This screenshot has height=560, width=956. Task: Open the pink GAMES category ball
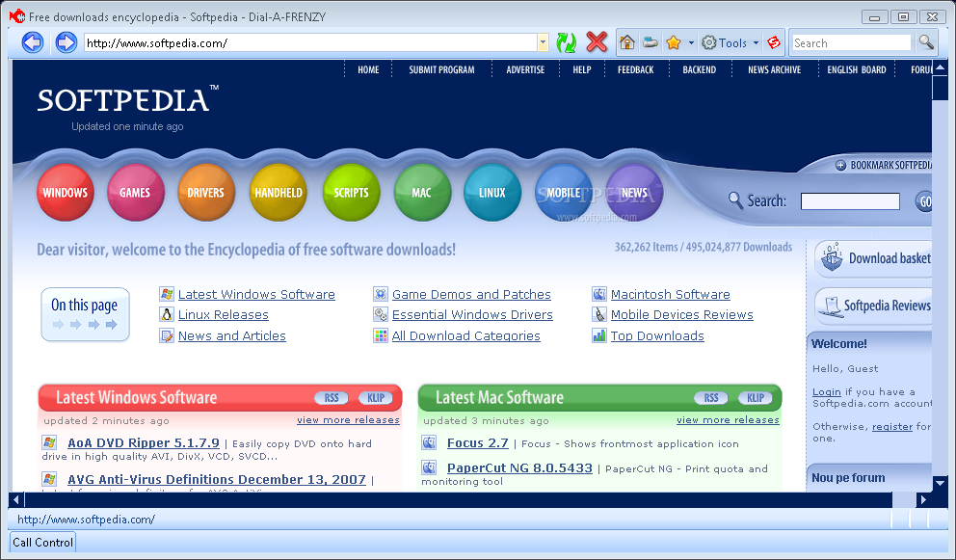tap(135, 192)
